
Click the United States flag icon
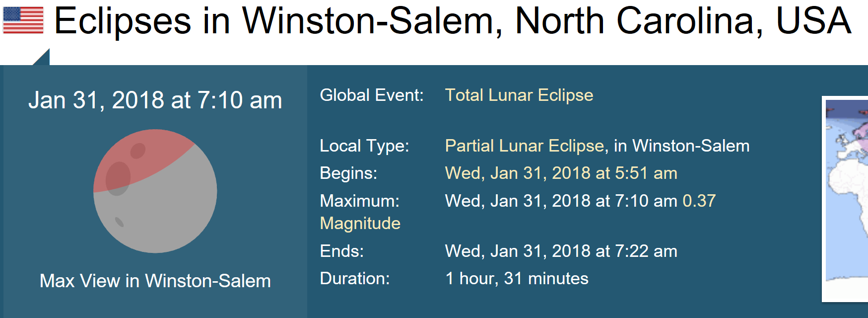coord(23,20)
